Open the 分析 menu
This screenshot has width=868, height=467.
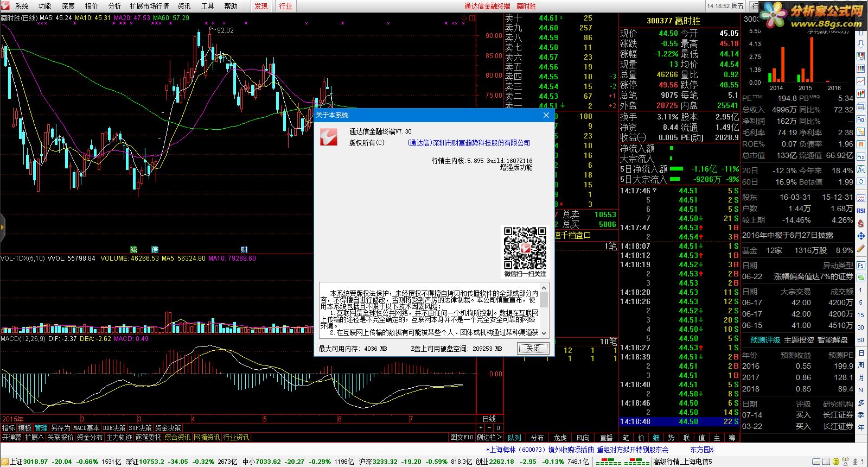click(x=114, y=6)
